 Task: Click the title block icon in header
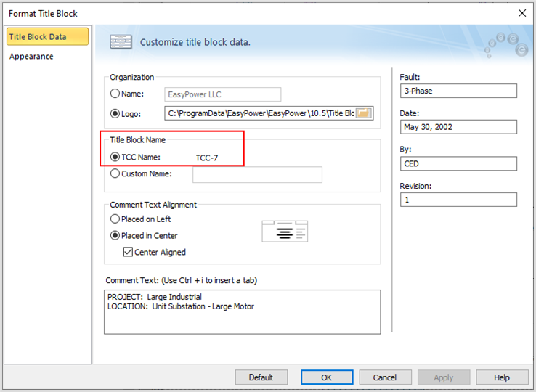(121, 42)
